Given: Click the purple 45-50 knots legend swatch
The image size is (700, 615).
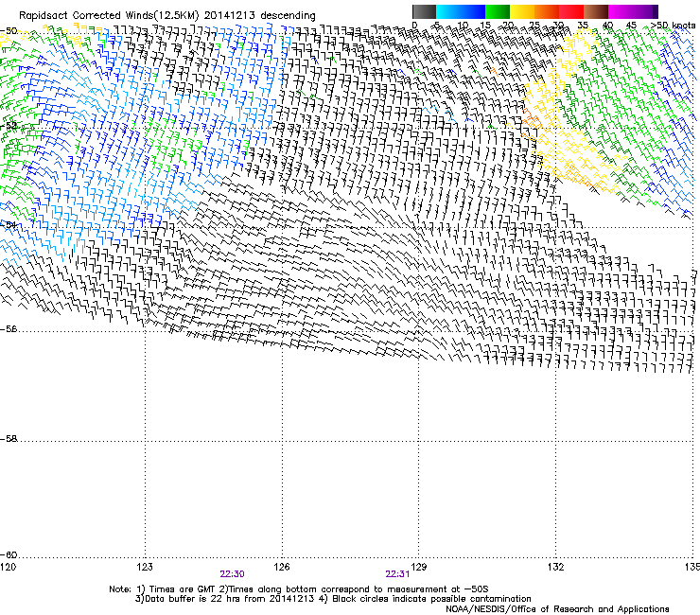Looking at the screenshot, I should coord(645,11).
